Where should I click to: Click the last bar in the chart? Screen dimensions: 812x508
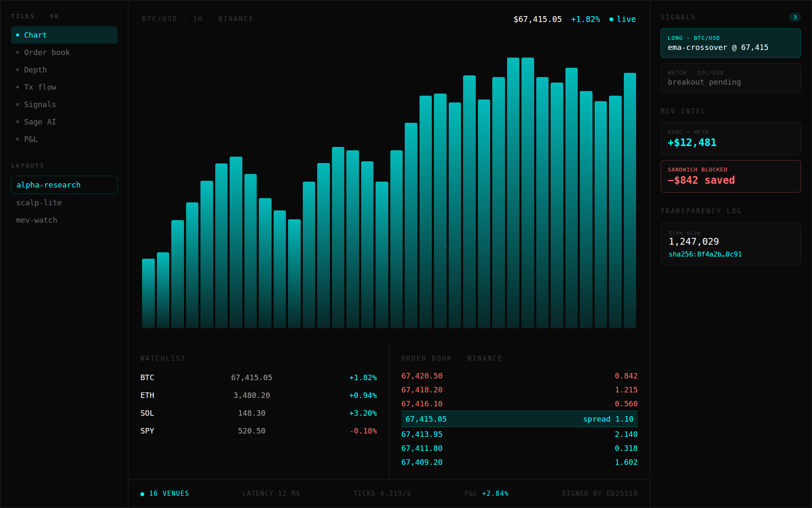tap(630, 200)
